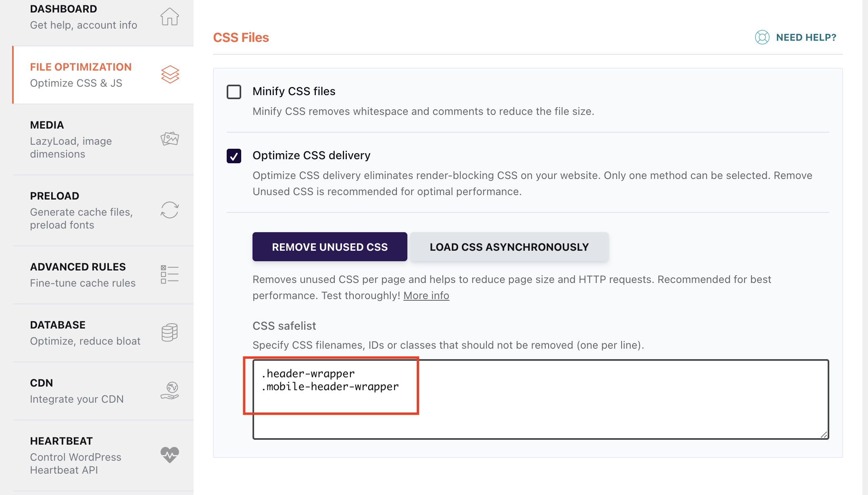Click the CDN globe-in-hand icon
The height and width of the screenshot is (495, 868).
click(170, 391)
